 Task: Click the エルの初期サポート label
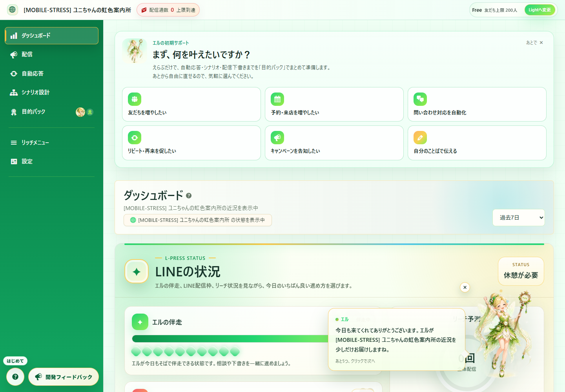point(171,43)
